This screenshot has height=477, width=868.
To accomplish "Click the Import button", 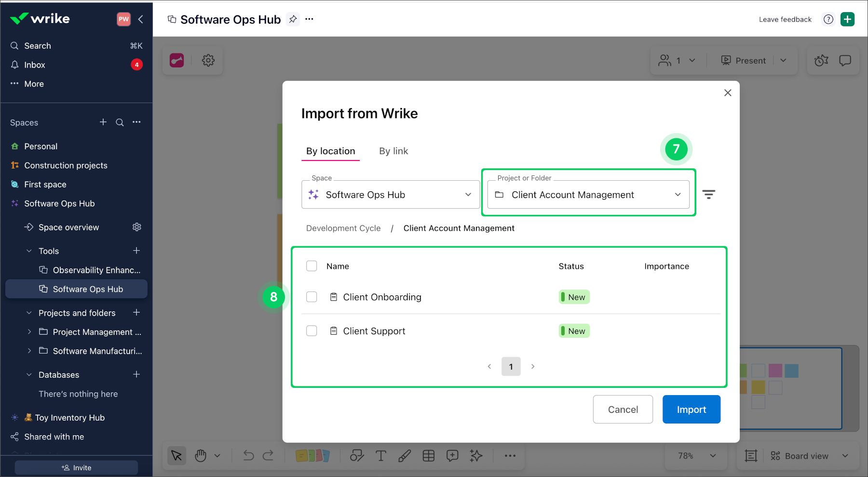I will [691, 409].
